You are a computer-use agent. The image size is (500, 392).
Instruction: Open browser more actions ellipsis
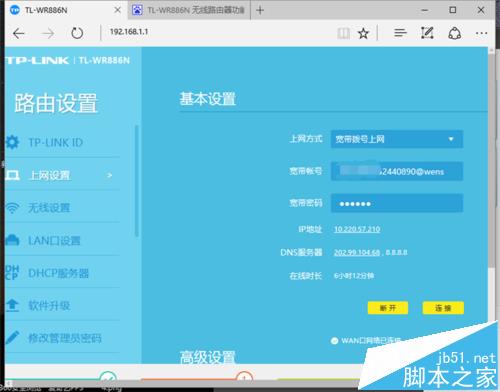(481, 33)
